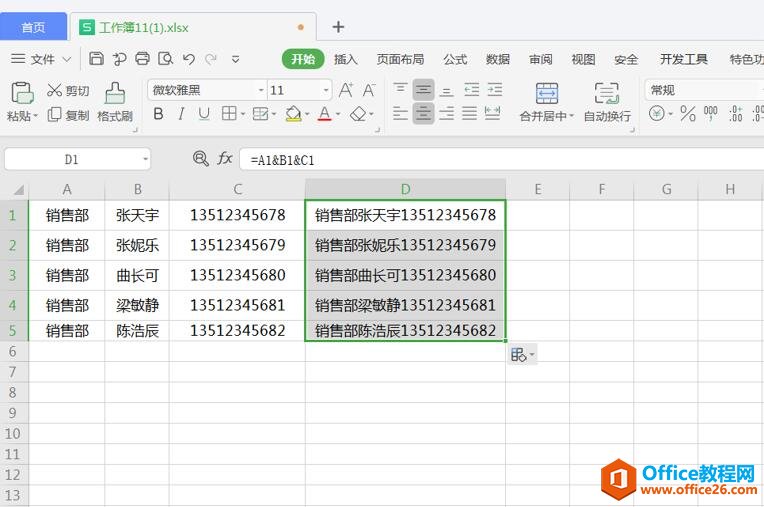Increase decimal places icon
Screen dimensions: 764x507
tap(736, 113)
